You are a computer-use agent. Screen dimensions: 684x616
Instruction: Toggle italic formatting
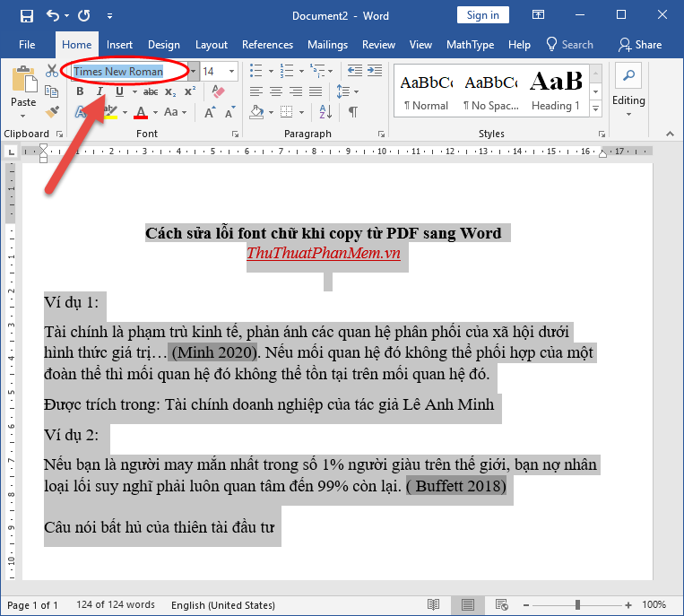point(100,91)
